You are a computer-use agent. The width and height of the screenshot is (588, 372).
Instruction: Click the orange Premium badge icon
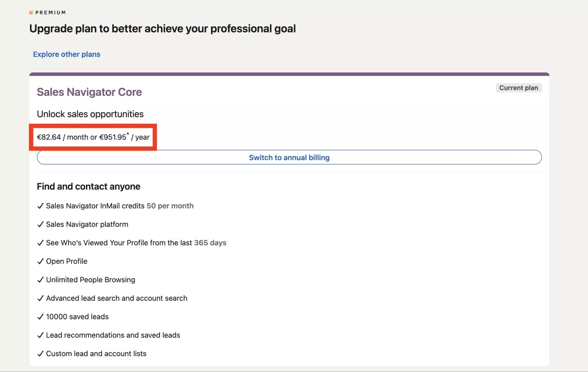click(31, 12)
